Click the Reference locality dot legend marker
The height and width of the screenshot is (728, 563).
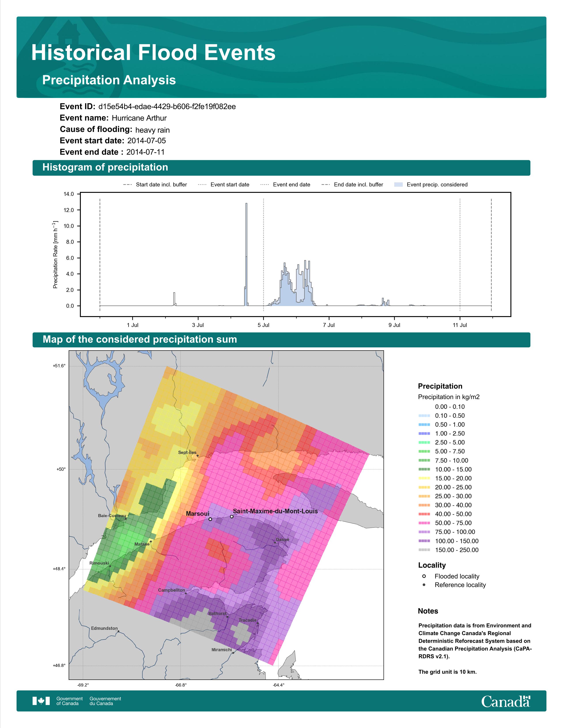tap(424, 585)
